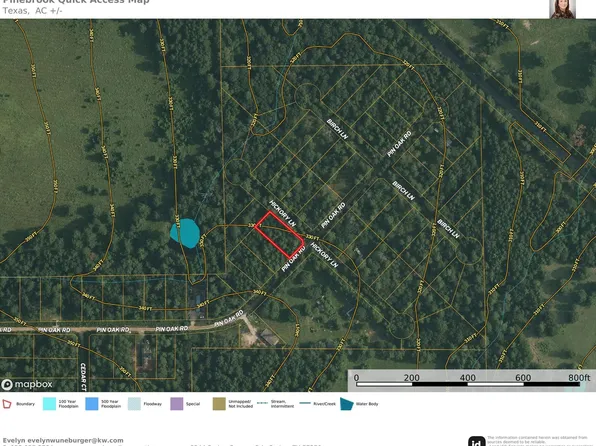Open the agent portrait photo thumbnail
This screenshot has width=596, height=446.
pyautogui.click(x=563, y=9)
